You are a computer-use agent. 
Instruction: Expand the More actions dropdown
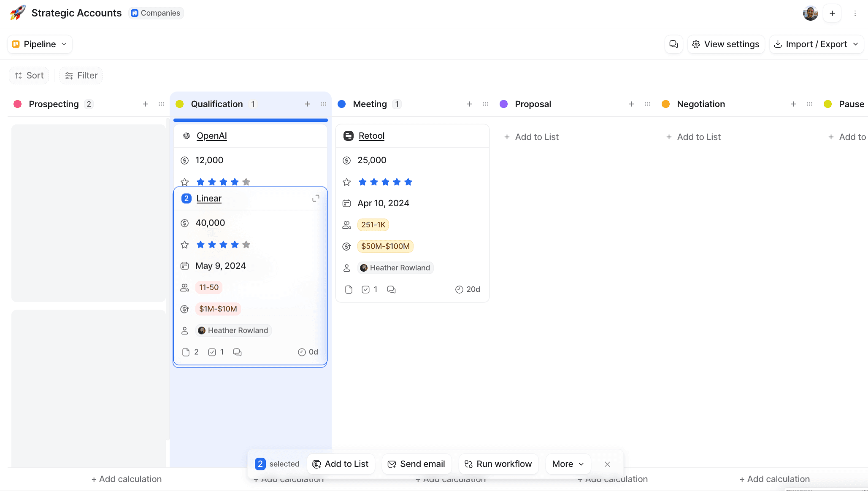pyautogui.click(x=568, y=464)
